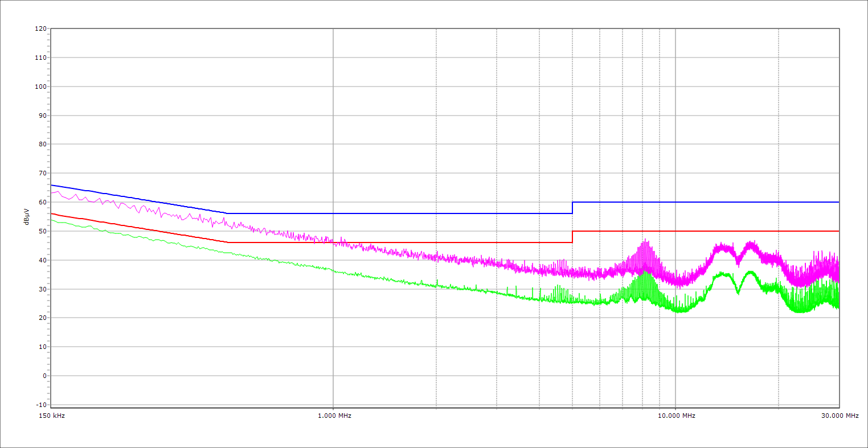The image size is (868, 448).
Task: Click the red limit line's vertical step
Action: pyautogui.click(x=572, y=237)
